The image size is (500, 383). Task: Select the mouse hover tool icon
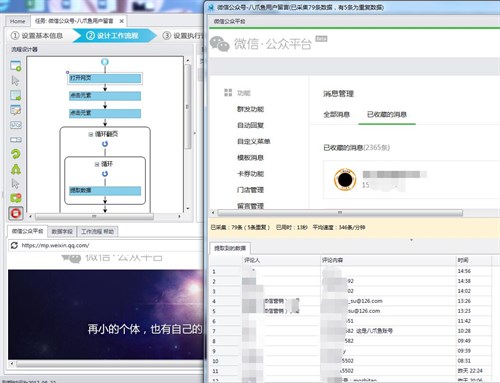(x=15, y=184)
